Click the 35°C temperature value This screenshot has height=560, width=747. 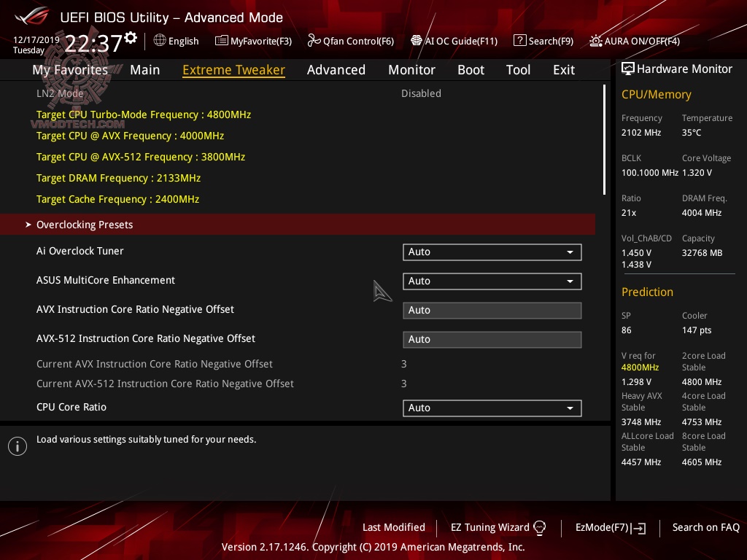pos(692,133)
